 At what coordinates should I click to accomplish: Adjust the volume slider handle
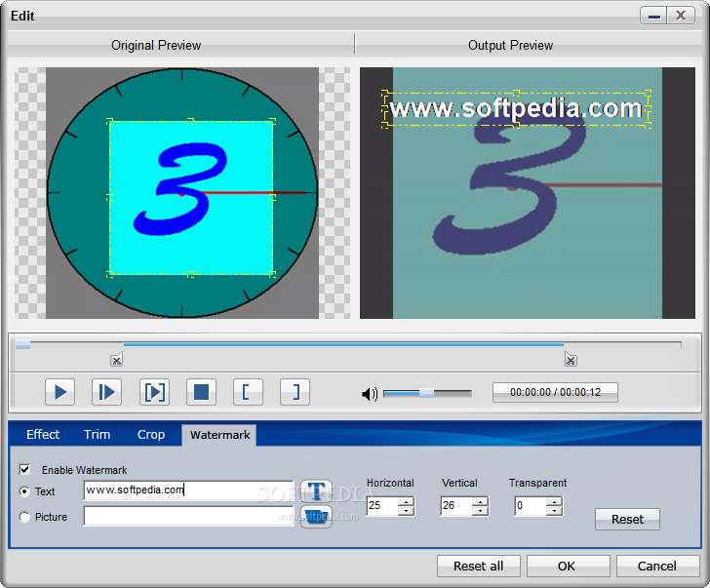click(x=426, y=393)
